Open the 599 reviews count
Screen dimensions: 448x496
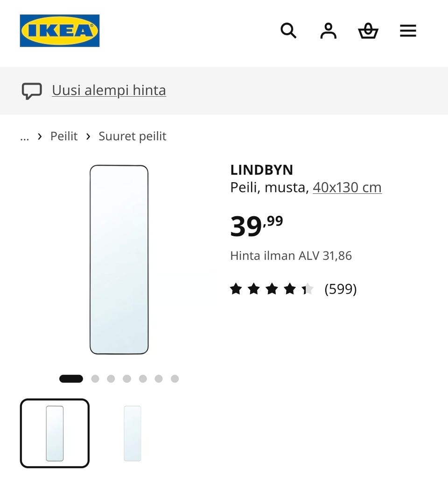(341, 289)
